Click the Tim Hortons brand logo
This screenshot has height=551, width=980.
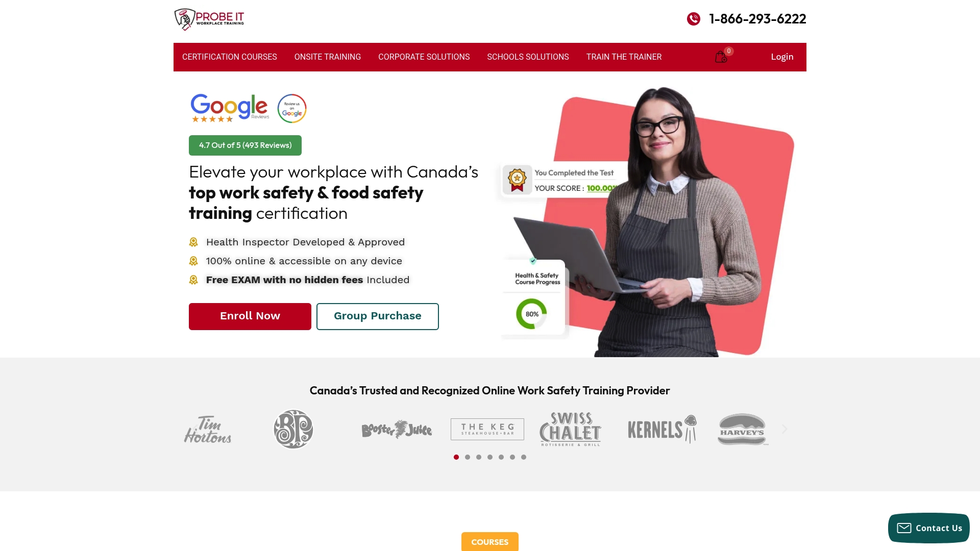(x=208, y=429)
